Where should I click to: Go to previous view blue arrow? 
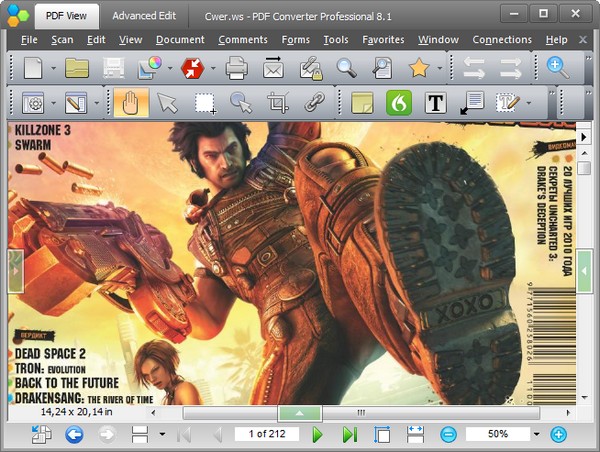click(x=74, y=434)
